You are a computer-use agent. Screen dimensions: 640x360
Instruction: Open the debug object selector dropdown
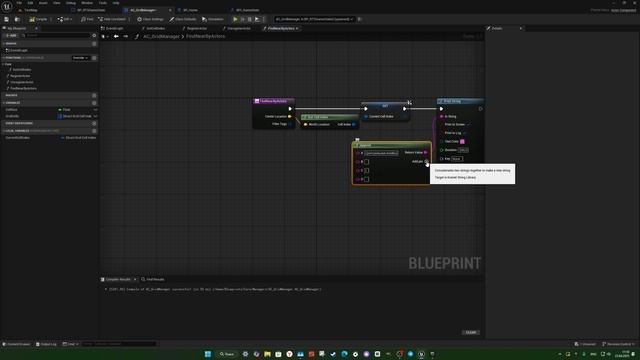[314, 19]
